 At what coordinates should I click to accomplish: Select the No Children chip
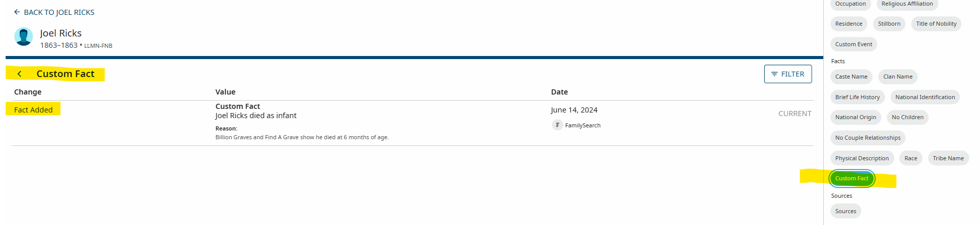[x=907, y=117]
